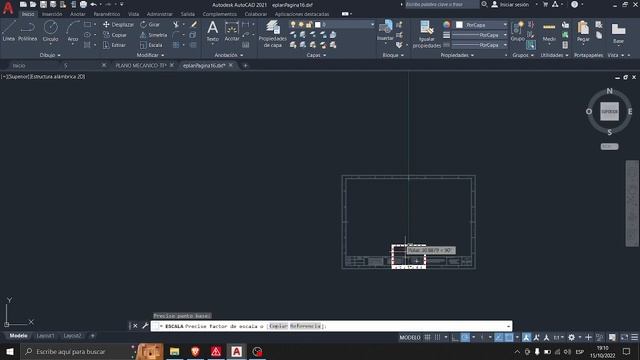Select the Línea drawing tool
The image size is (640, 360).
click(9, 31)
